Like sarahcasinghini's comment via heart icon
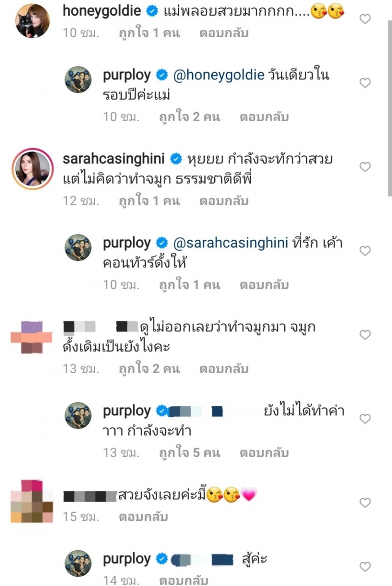This screenshot has height=586, width=392. click(x=365, y=167)
